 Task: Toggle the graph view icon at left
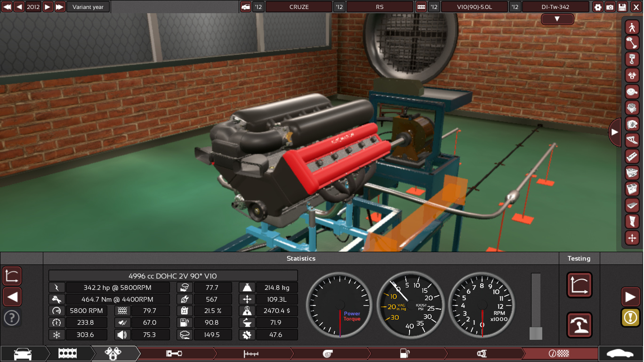12,276
